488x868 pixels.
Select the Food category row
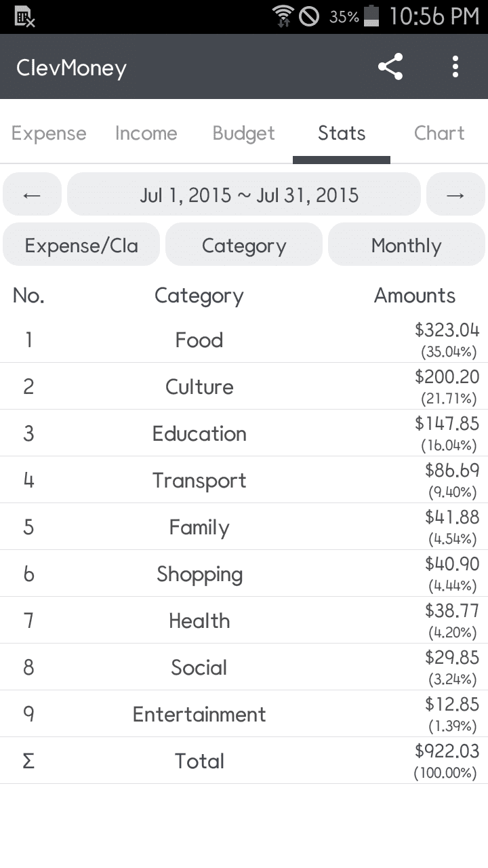pyautogui.click(x=199, y=340)
